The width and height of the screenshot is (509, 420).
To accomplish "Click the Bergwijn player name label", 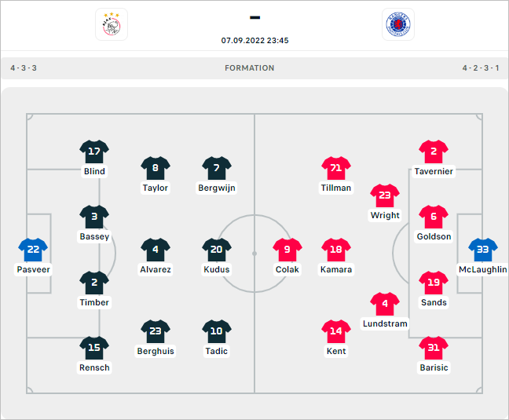I will 217,188.
